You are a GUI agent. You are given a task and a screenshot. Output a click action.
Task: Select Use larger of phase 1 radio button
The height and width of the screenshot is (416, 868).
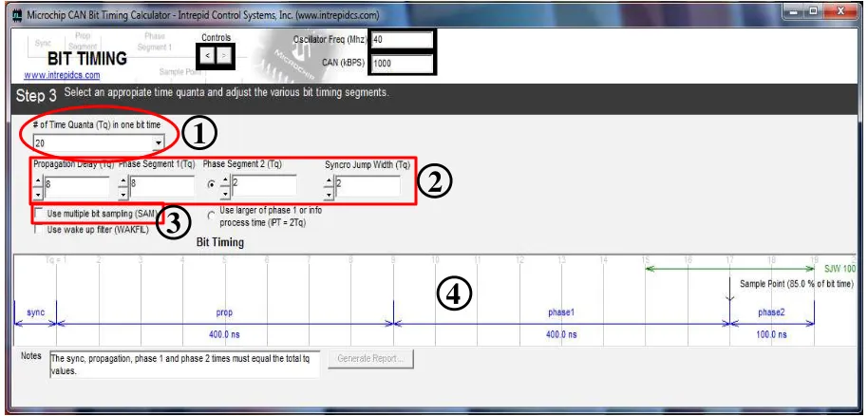(x=212, y=216)
